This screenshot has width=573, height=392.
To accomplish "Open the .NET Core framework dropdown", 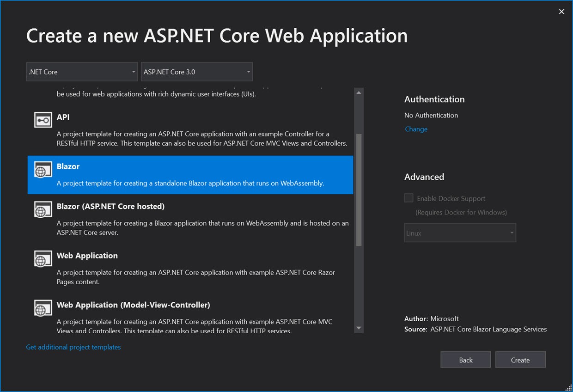I will (82, 72).
